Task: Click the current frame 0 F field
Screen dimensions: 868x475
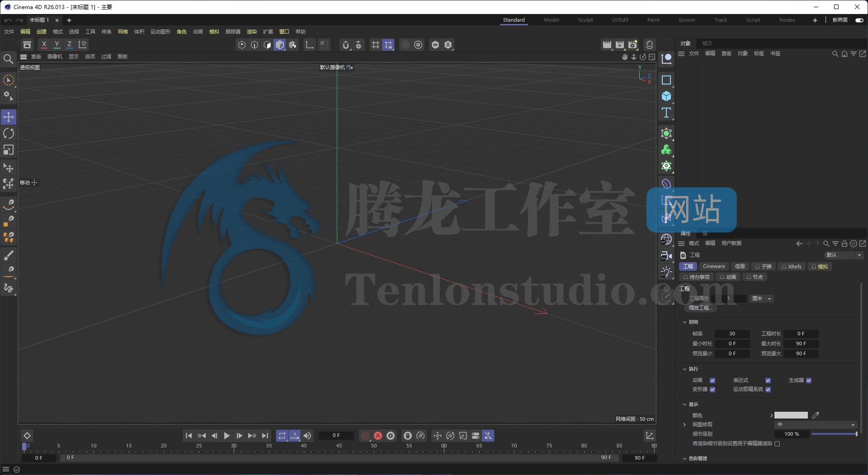Action: tap(336, 436)
